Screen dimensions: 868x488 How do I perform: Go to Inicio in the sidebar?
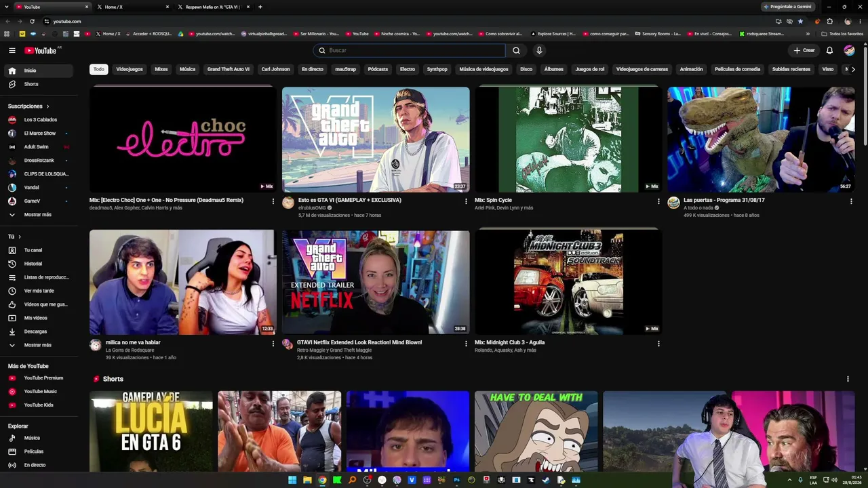(39, 70)
